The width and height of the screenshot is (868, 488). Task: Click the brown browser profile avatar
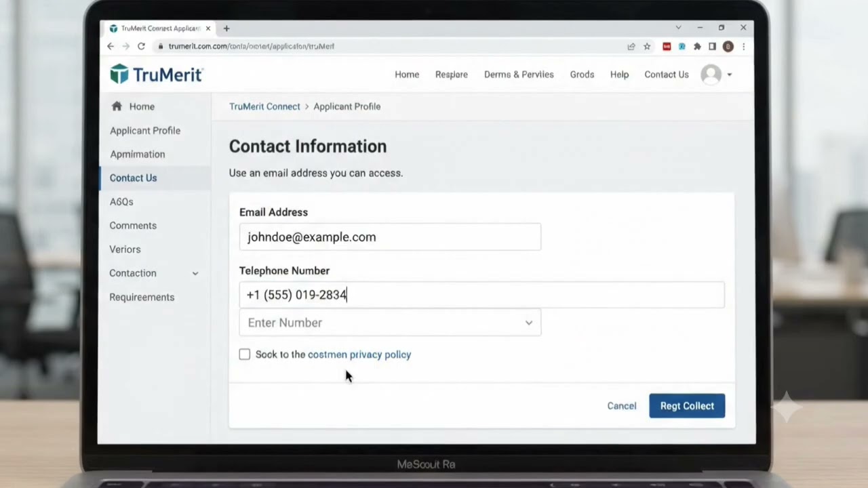728,46
